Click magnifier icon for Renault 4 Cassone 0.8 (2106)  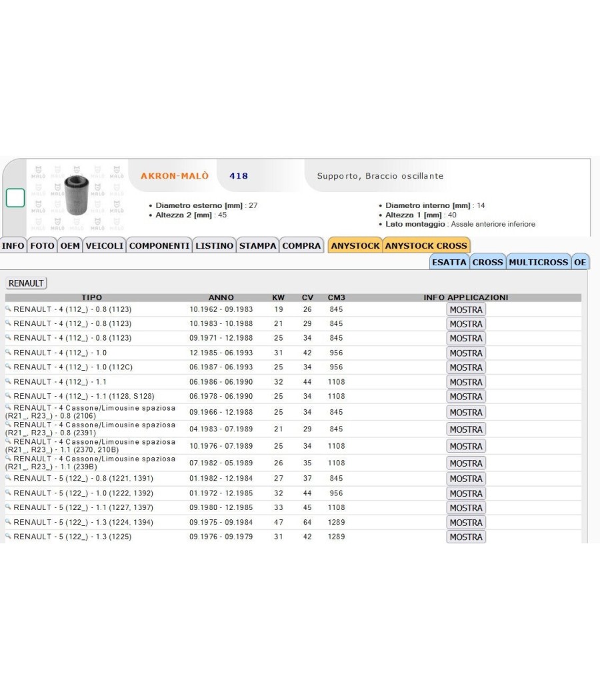click(8, 407)
